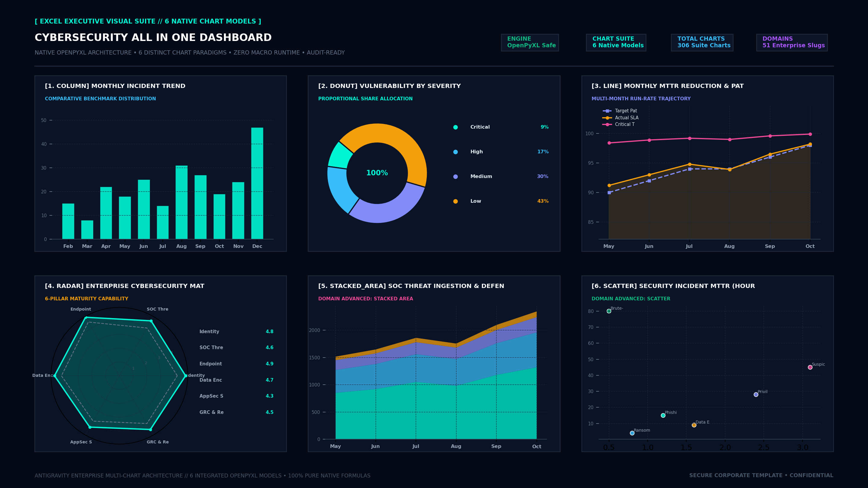This screenshot has width=868, height=488.
Task: Click the Secure Corporate Template Confidential footer
Action: point(761,476)
